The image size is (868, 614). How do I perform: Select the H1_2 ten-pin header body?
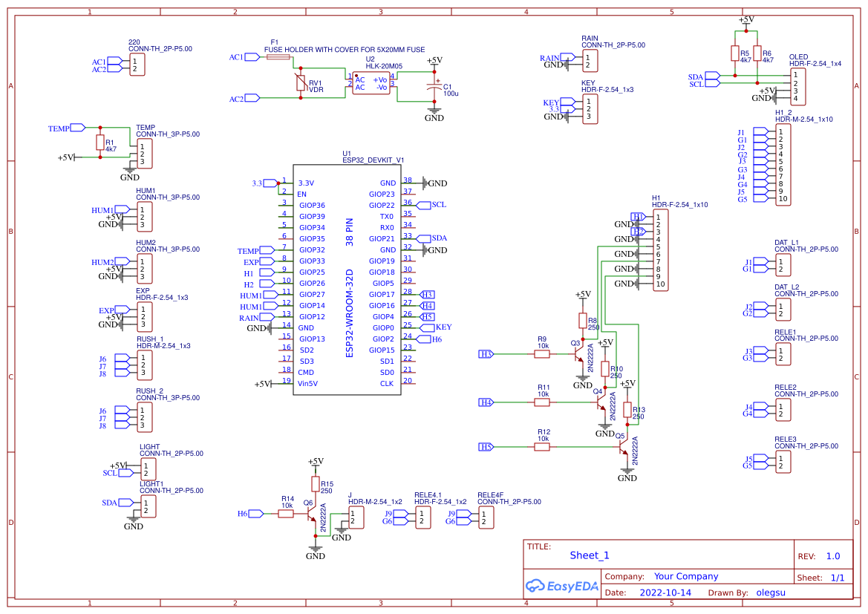click(783, 165)
